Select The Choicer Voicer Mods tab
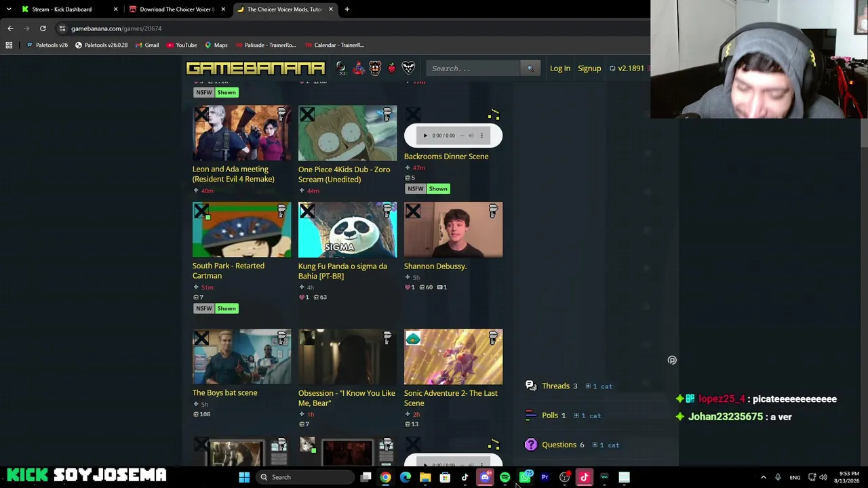The image size is (868, 488). 285,9
